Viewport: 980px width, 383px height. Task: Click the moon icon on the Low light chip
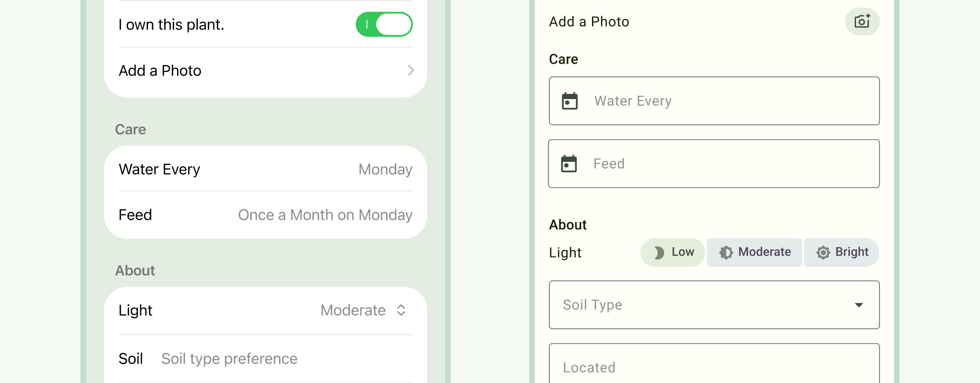(x=659, y=252)
